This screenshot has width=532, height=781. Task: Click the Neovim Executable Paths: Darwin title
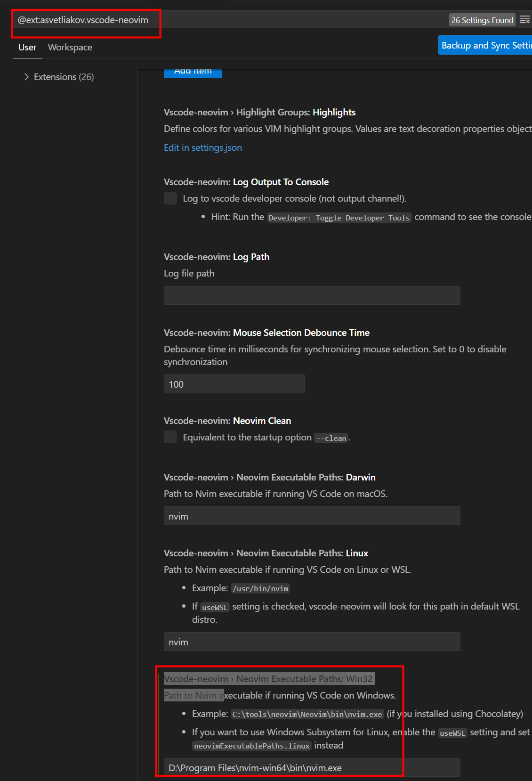tap(270, 477)
